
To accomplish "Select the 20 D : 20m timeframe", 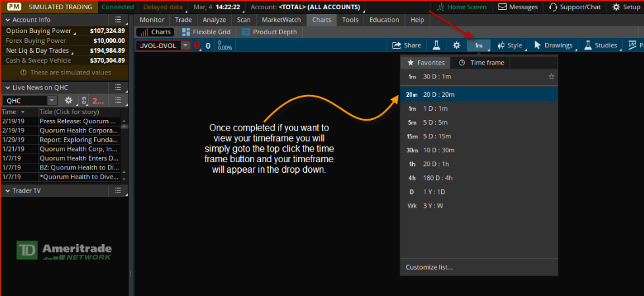I will 479,94.
